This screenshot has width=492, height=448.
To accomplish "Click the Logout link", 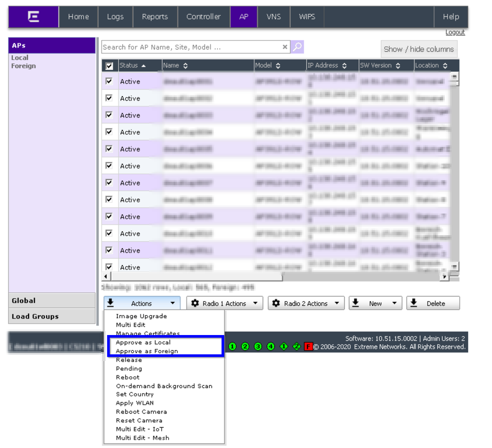I will point(455,32).
